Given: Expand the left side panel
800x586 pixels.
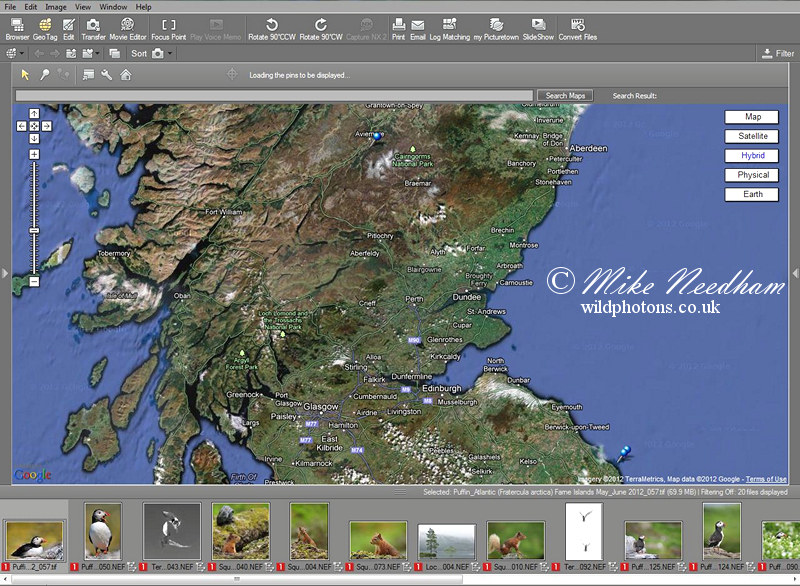Looking at the screenshot, I should pyautogui.click(x=5, y=273).
